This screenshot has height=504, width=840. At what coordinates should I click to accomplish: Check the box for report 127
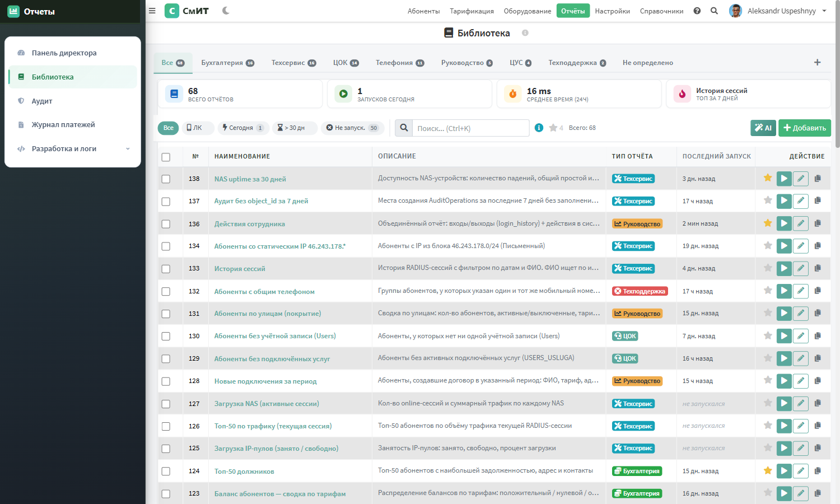pyautogui.click(x=166, y=404)
